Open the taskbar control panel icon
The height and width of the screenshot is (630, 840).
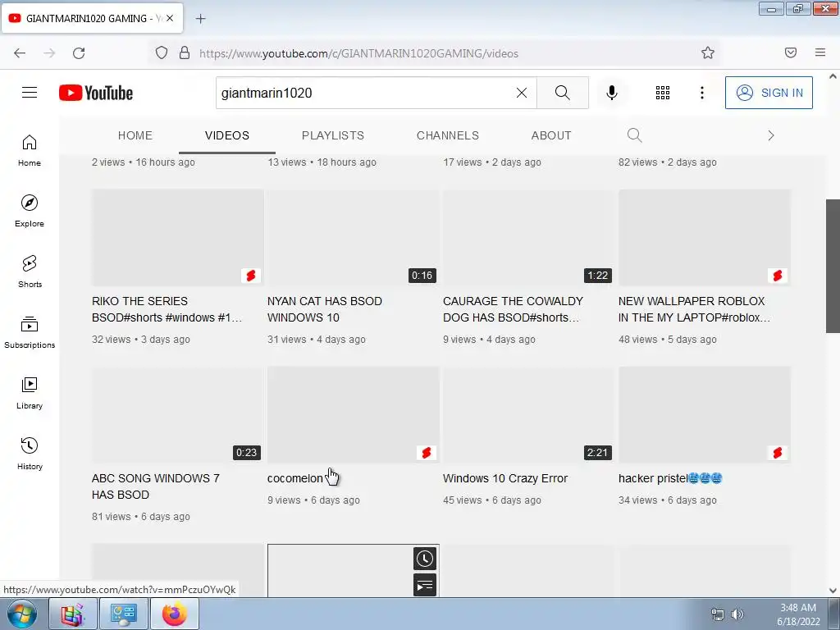click(124, 614)
